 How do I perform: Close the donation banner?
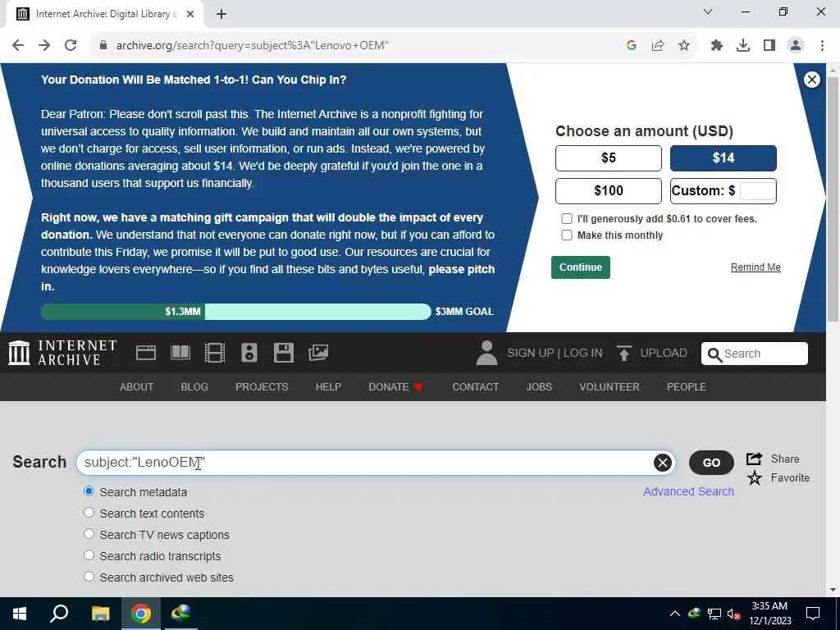pyautogui.click(x=811, y=80)
